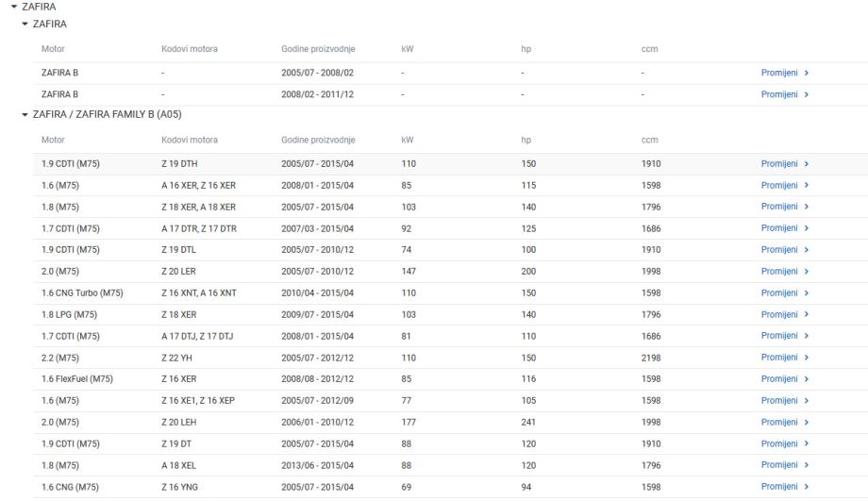The image size is (868, 501).
Task: Click production years '2008/08 - 2012/12'
Action: (317, 379)
